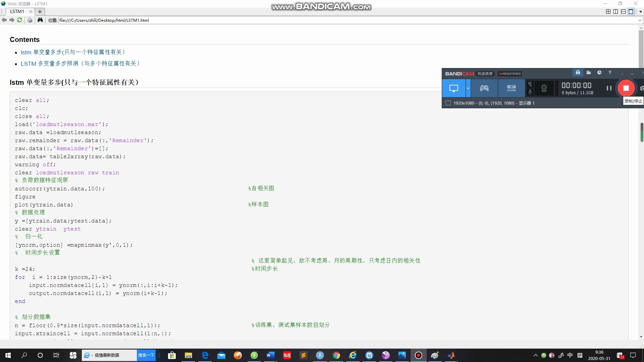
Task: Select top/bottom split tile layout
Action: pyautogui.click(x=623, y=11)
